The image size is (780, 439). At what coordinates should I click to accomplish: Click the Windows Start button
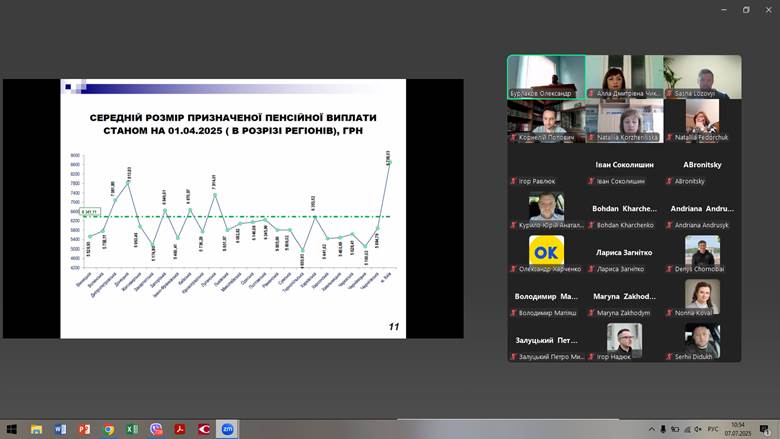(11, 429)
